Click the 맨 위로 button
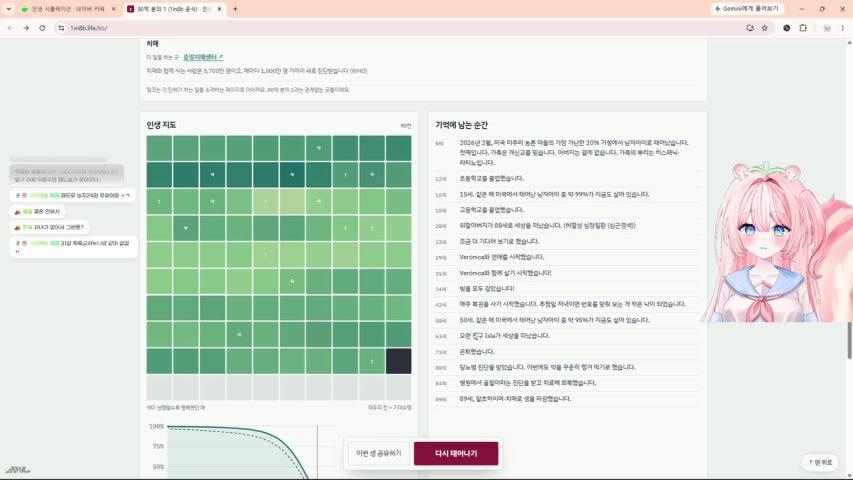Screen dimensions: 853x480 pyautogui.click(x=820, y=462)
